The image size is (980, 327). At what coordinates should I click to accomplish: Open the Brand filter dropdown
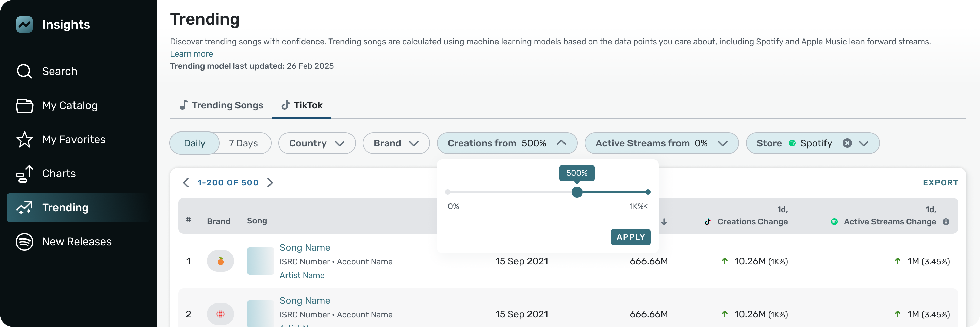(x=396, y=143)
